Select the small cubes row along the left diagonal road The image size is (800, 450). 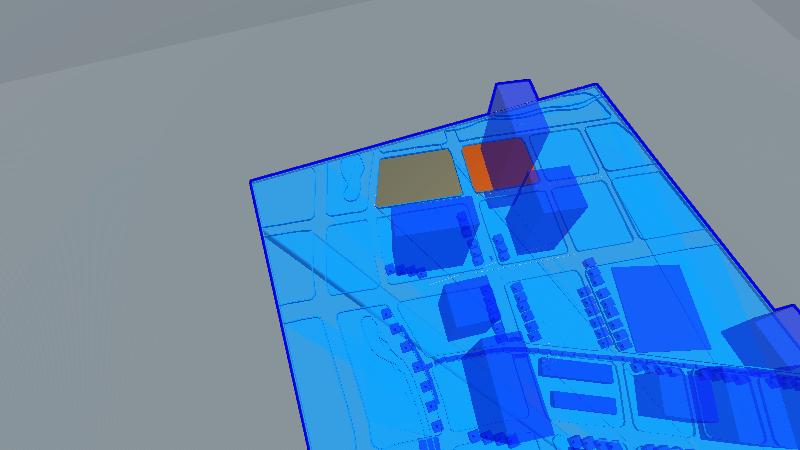pos(410,350)
